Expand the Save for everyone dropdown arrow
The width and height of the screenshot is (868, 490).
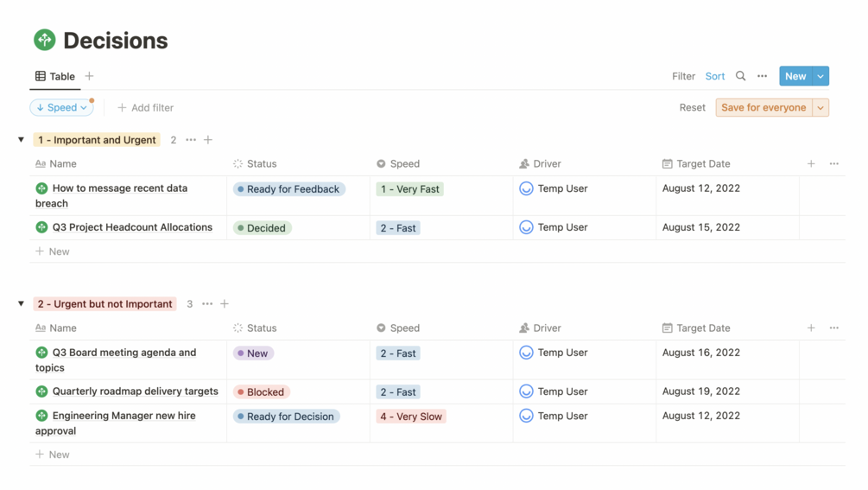point(820,108)
